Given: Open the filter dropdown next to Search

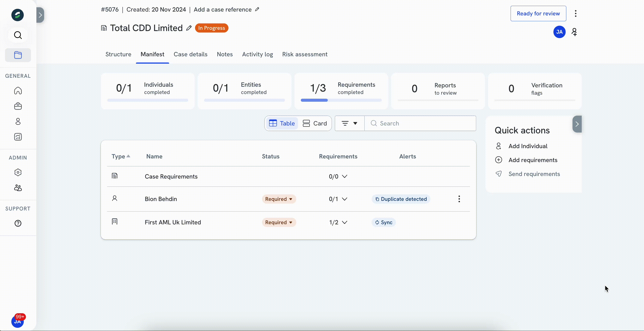Looking at the screenshot, I should (349, 123).
